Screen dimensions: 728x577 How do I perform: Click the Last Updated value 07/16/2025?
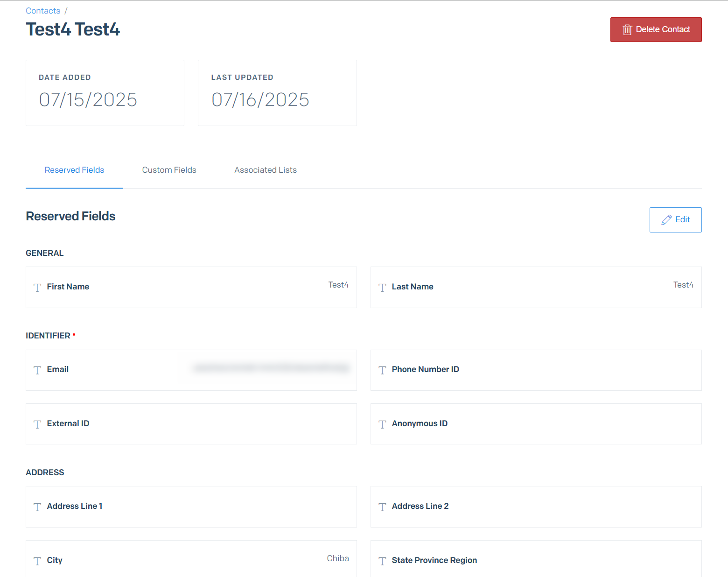point(260,99)
